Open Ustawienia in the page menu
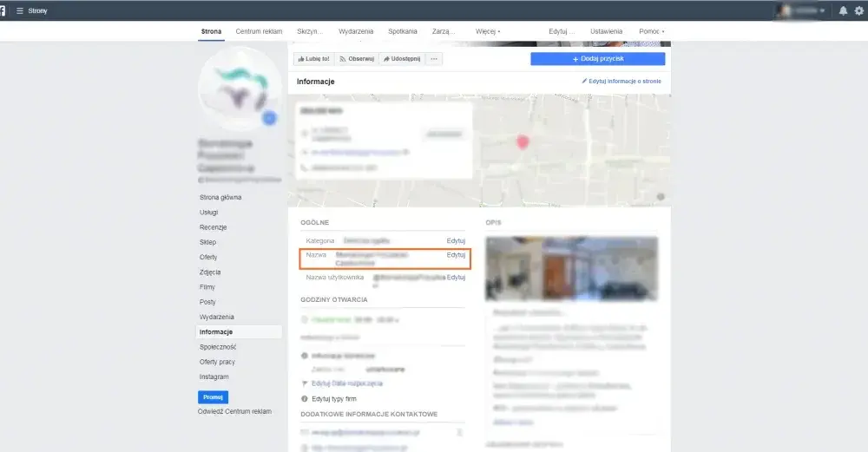The width and height of the screenshot is (868, 452). click(606, 31)
